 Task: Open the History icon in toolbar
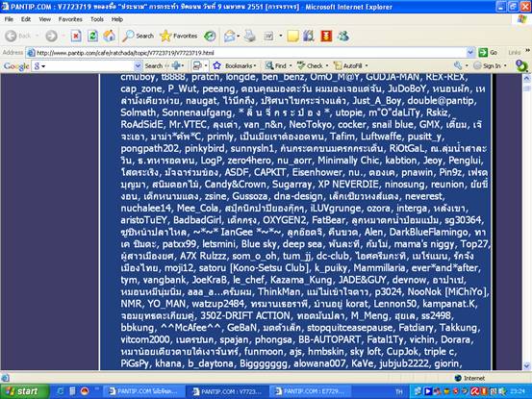pos(210,36)
